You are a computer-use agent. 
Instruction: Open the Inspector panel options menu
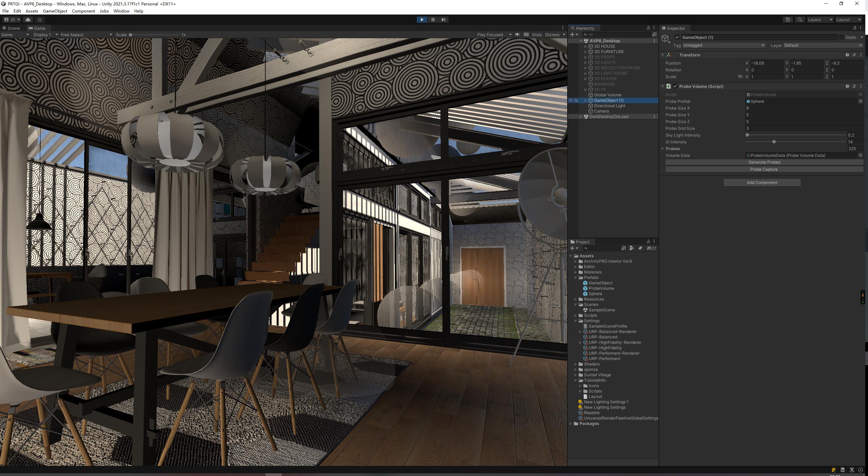point(861,28)
